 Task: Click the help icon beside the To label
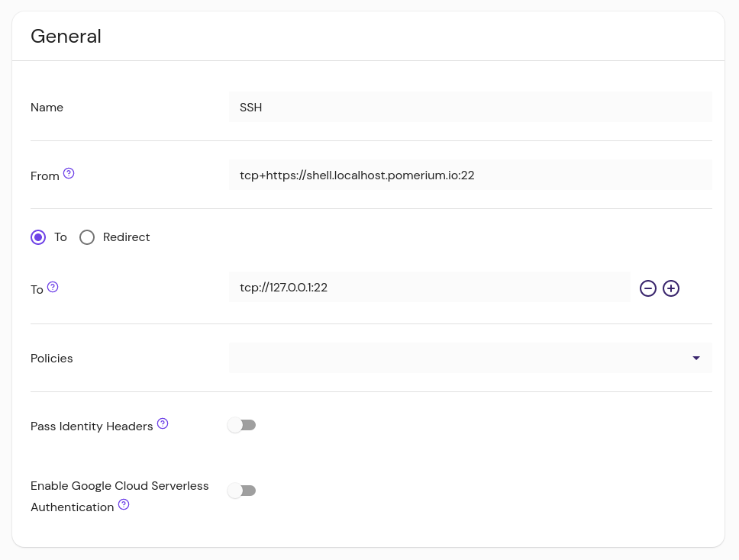coord(53,287)
